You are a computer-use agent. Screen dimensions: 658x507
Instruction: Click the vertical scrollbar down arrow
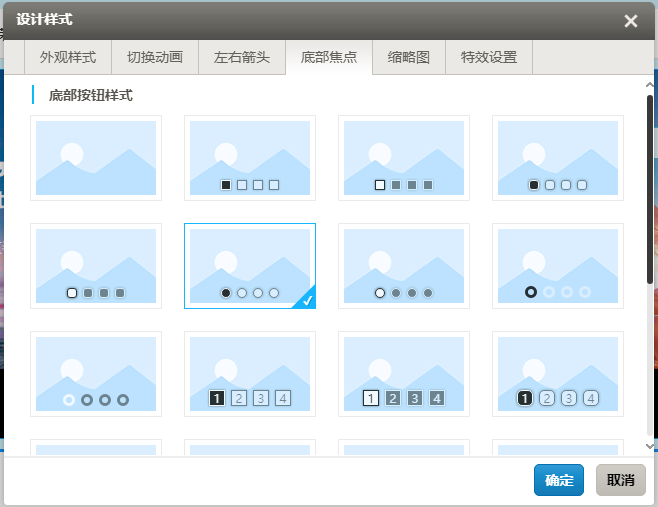650,445
